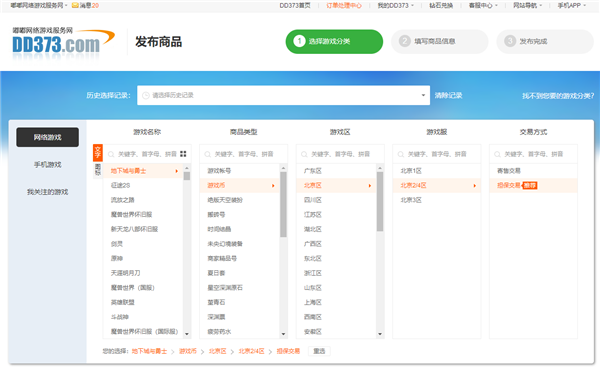Click the arrow beside 地下城与勇士

177,171
